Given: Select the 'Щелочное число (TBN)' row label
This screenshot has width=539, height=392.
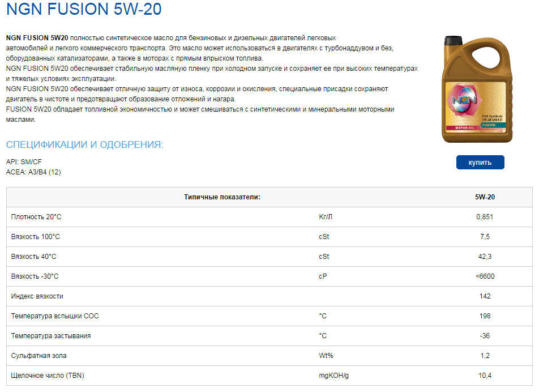Looking at the screenshot, I should point(48,376).
